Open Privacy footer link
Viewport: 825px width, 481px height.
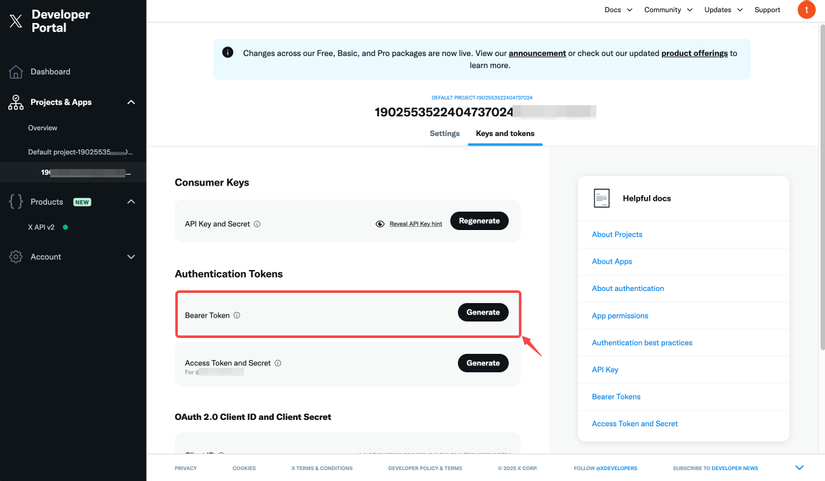click(186, 468)
